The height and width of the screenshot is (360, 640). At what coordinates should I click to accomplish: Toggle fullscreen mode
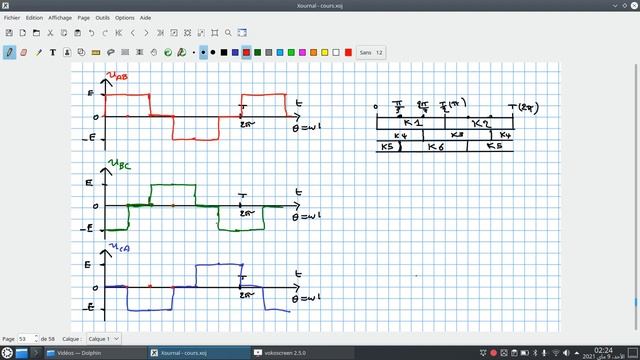[x=242, y=33]
